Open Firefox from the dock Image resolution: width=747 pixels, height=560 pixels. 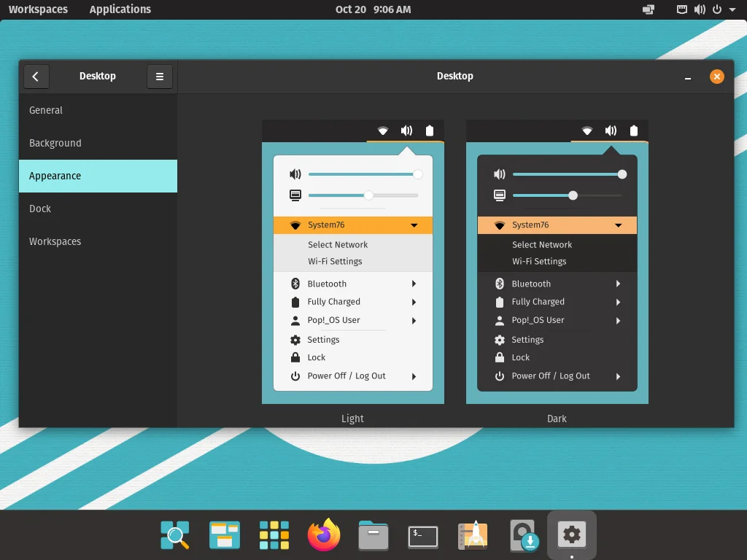324,536
